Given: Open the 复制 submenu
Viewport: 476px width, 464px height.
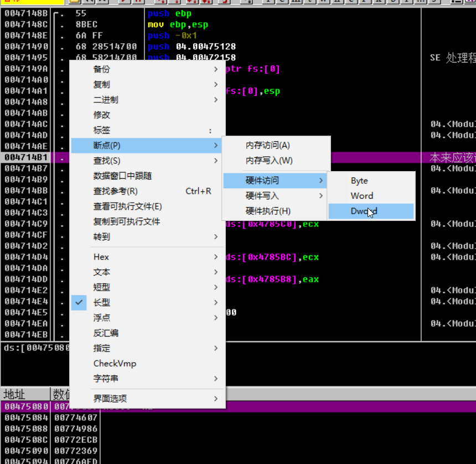Looking at the screenshot, I should click(x=148, y=84).
